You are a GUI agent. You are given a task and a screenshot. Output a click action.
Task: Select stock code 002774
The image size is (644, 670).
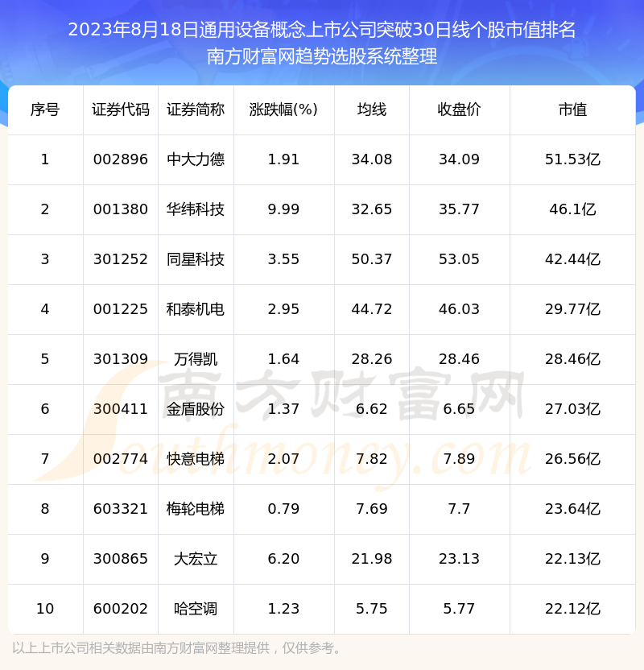coord(121,459)
